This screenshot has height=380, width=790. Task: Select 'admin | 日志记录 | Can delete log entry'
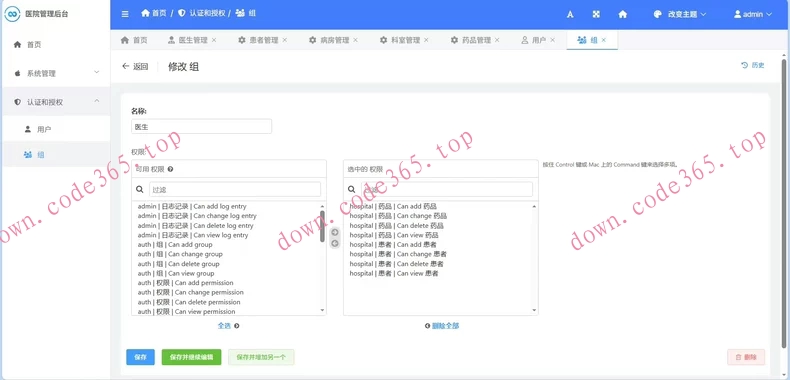195,225
